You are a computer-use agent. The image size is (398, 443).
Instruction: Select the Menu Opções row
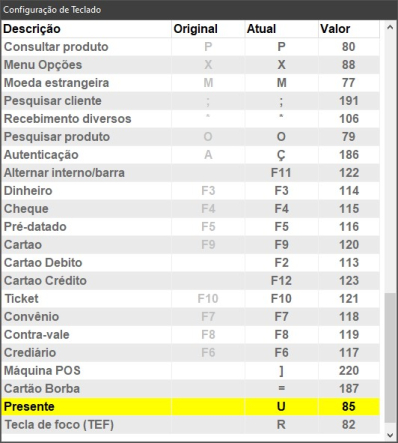tap(190, 65)
